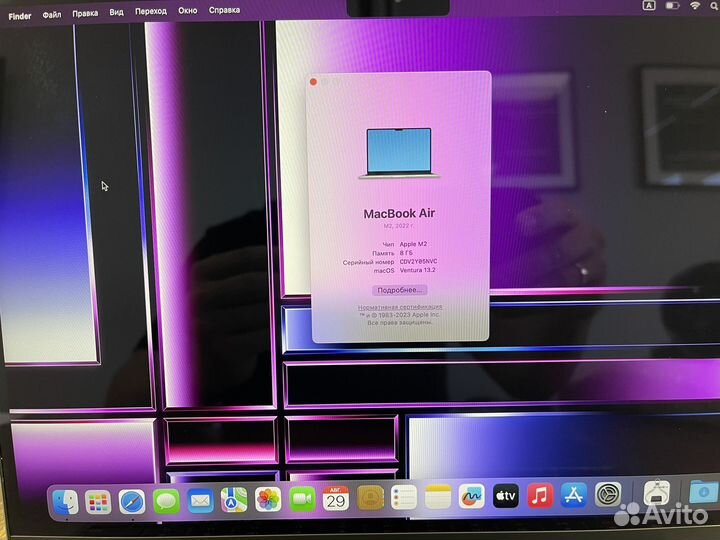Open the Переход menu

(151, 11)
